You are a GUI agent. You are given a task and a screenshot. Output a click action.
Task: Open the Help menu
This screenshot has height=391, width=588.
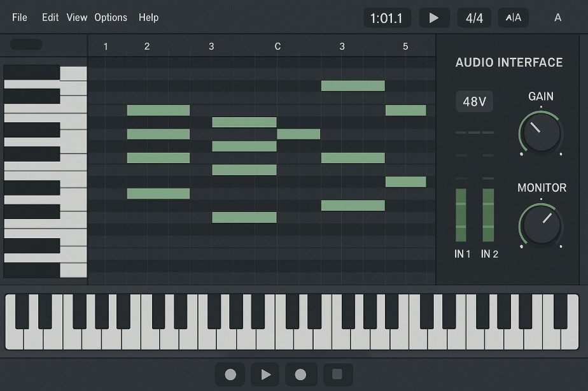(148, 18)
